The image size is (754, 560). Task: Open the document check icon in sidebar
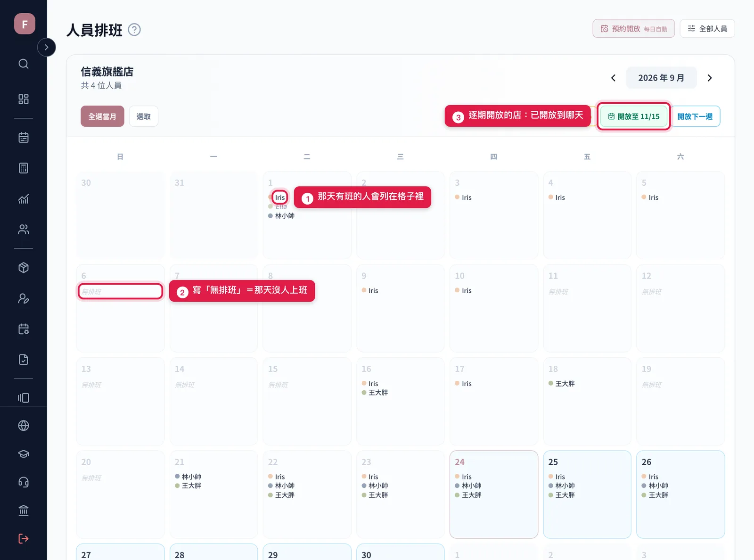(24, 360)
